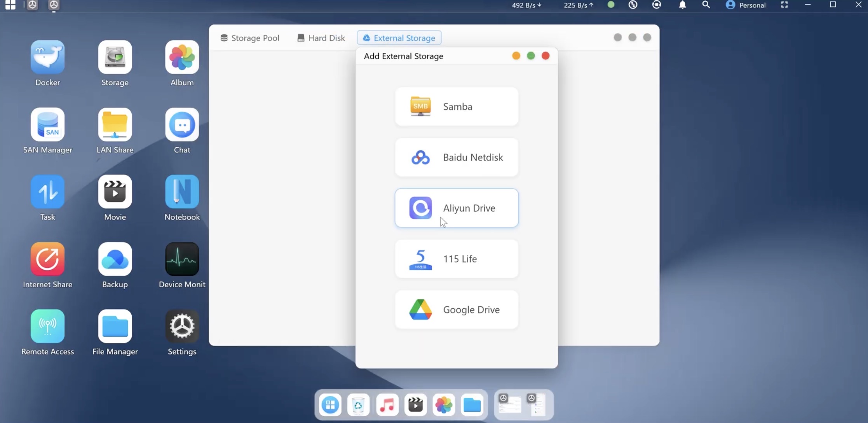Switch to the Storage Pool tab
This screenshot has width=868, height=423.
point(250,38)
